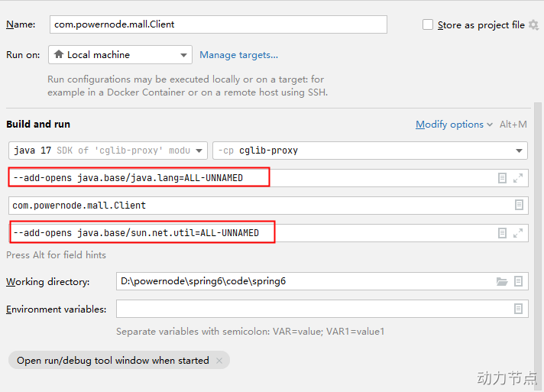
Task: Open Environment variables editor icon
Action: point(519,309)
